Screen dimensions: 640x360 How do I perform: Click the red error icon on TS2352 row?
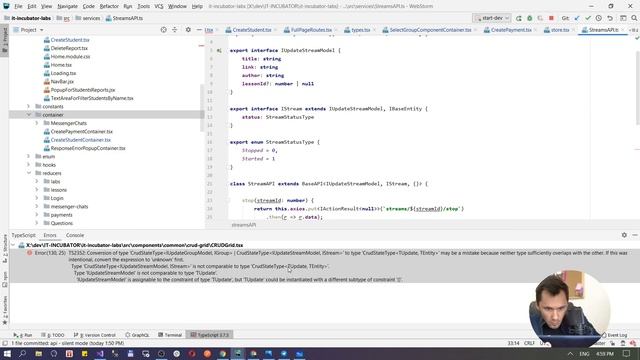point(29,253)
